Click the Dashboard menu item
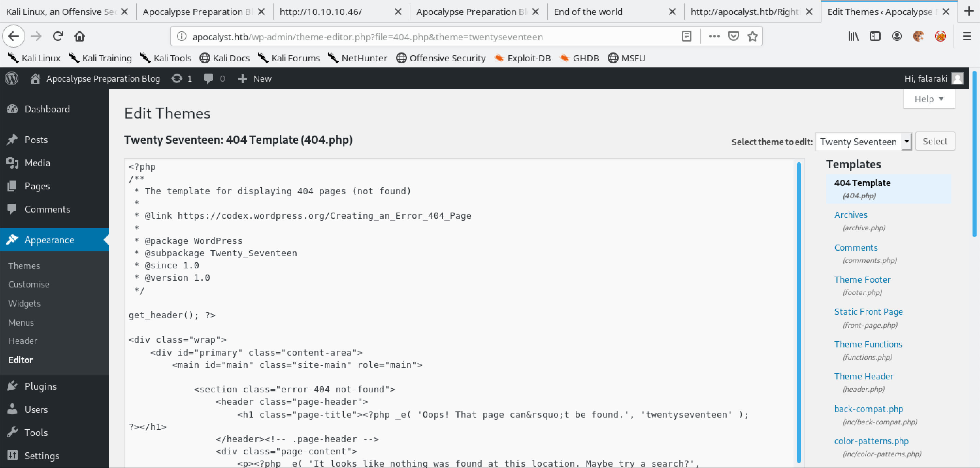This screenshot has width=980, height=468. [x=47, y=108]
